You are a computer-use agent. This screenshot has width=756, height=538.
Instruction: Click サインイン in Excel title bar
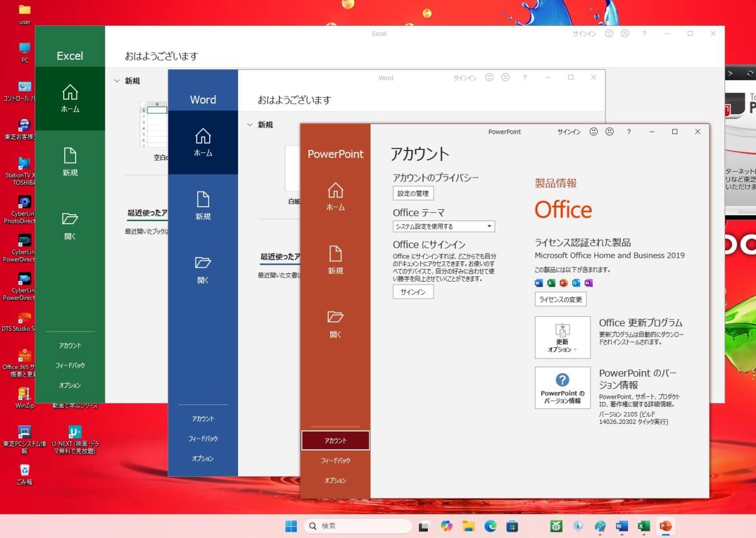pyautogui.click(x=584, y=34)
